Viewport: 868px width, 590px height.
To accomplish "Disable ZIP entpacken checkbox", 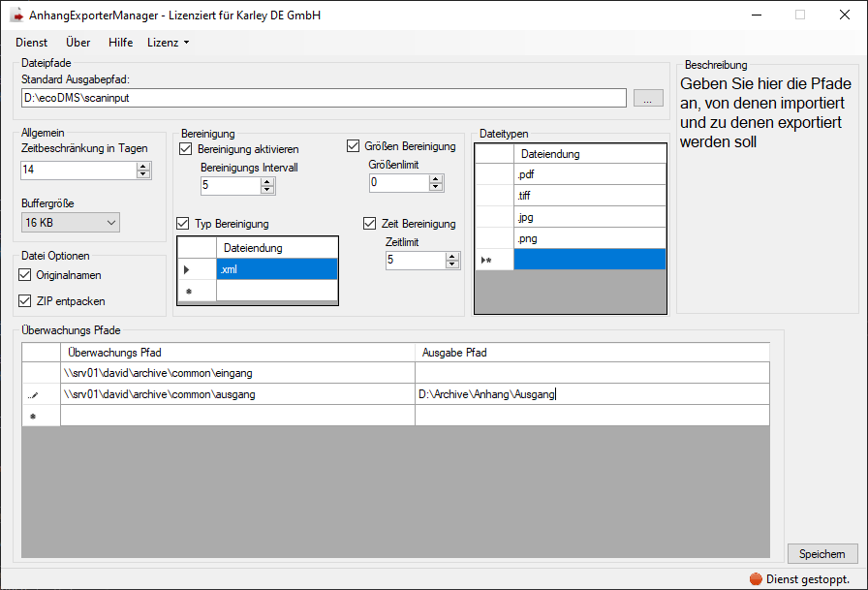I will pyautogui.click(x=25, y=301).
